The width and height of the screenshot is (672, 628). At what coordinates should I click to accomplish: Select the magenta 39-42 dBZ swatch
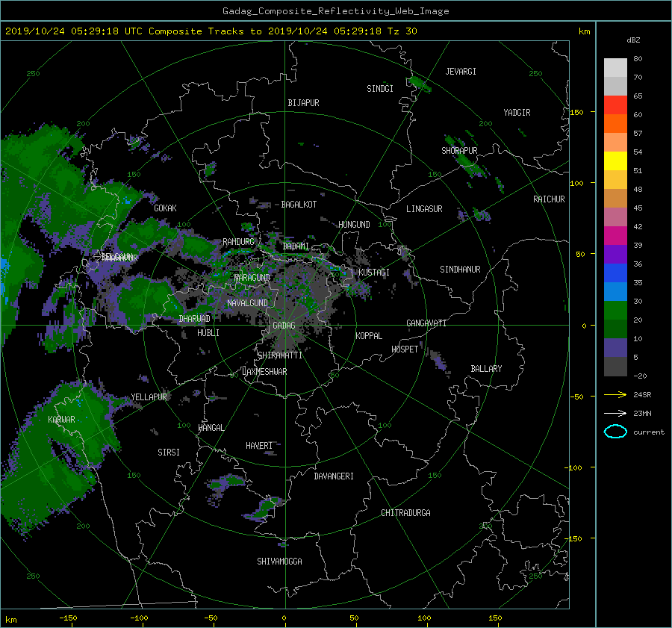click(615, 235)
